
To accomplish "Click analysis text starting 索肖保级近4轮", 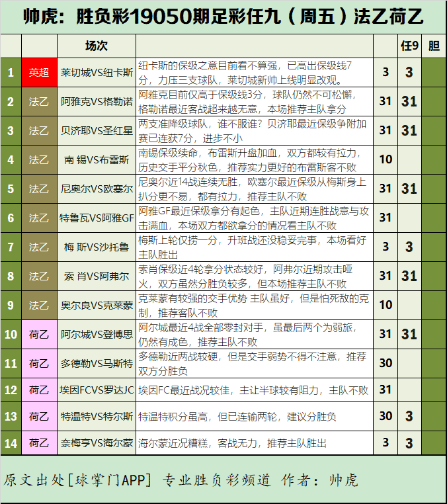I will (x=245, y=276).
